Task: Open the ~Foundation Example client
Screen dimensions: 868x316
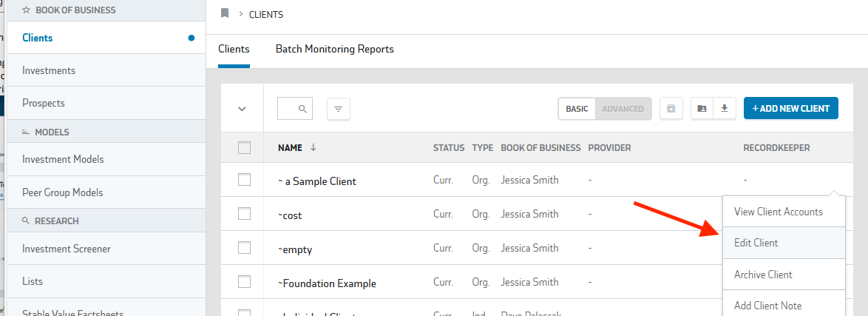Action: 327,283
